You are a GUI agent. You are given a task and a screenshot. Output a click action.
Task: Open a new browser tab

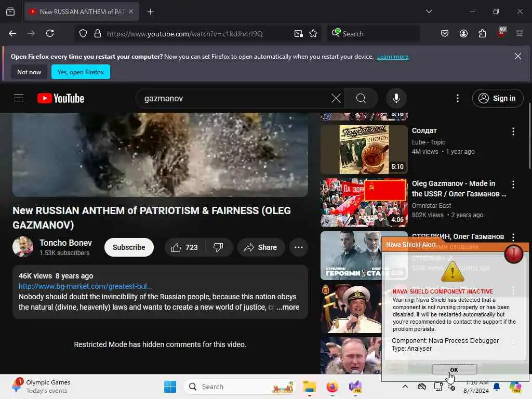[150, 12]
